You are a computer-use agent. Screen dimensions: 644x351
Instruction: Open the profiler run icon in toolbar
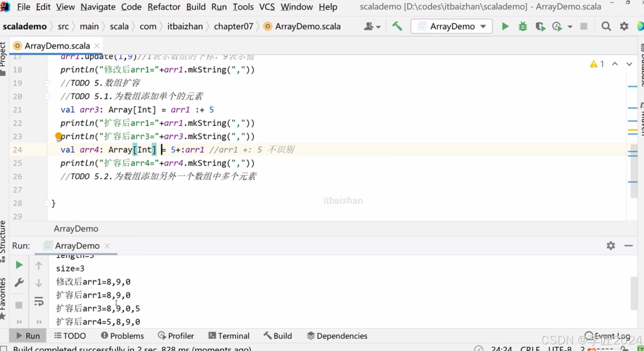[557, 26]
